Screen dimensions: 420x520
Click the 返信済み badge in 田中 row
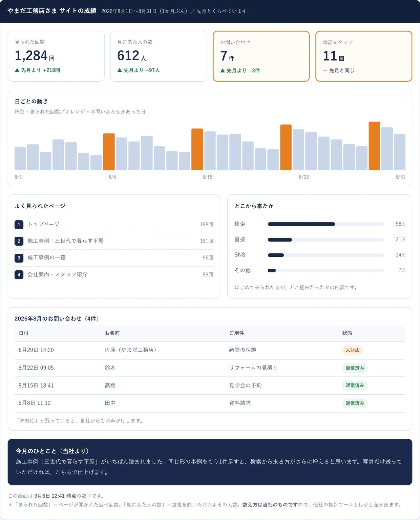[x=355, y=403]
